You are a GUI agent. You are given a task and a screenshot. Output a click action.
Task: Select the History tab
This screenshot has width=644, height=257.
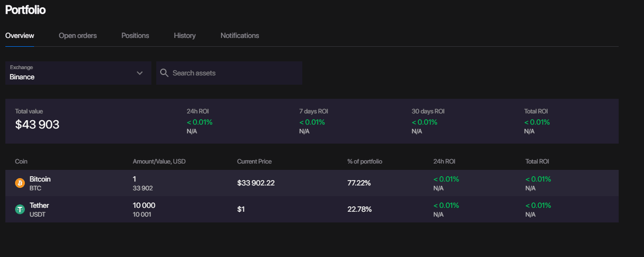pyautogui.click(x=184, y=36)
